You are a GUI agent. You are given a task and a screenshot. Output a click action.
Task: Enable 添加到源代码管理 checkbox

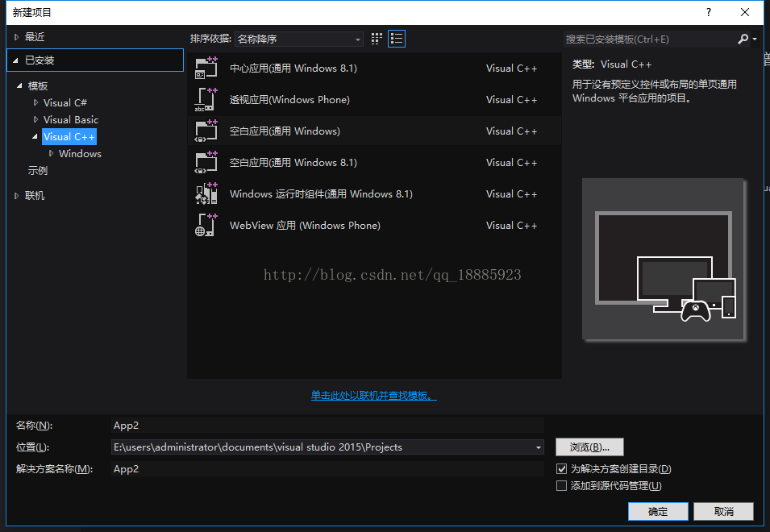tap(561, 486)
